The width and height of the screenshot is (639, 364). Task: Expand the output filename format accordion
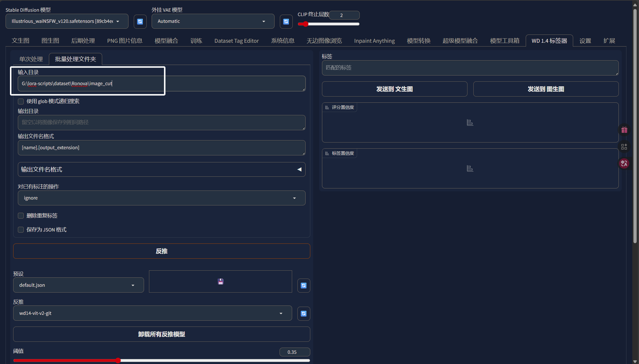162,169
